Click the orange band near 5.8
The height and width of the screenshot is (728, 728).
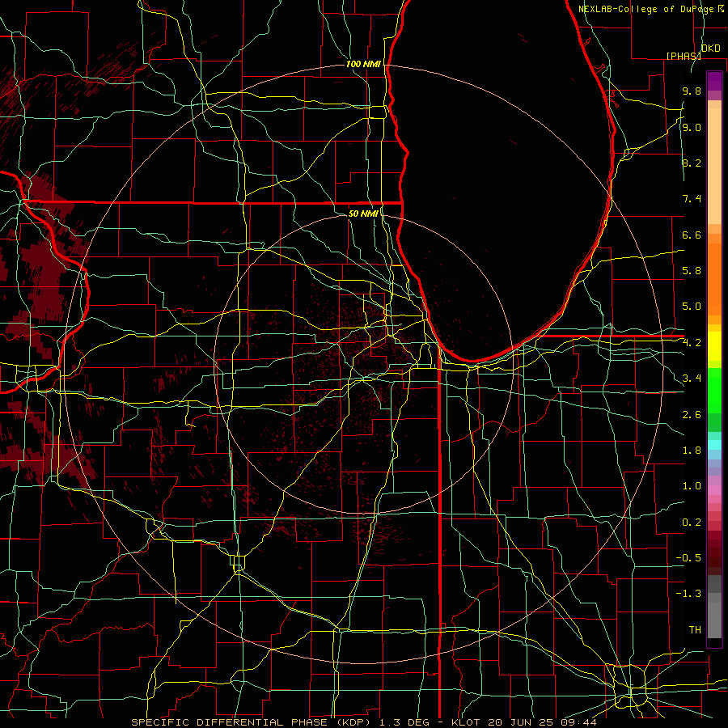pos(714,280)
